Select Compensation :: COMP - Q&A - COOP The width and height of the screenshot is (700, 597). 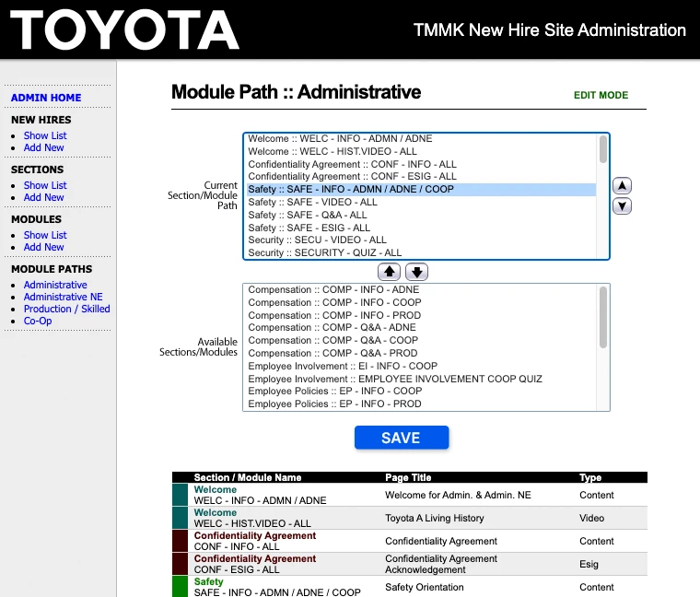click(x=422, y=340)
